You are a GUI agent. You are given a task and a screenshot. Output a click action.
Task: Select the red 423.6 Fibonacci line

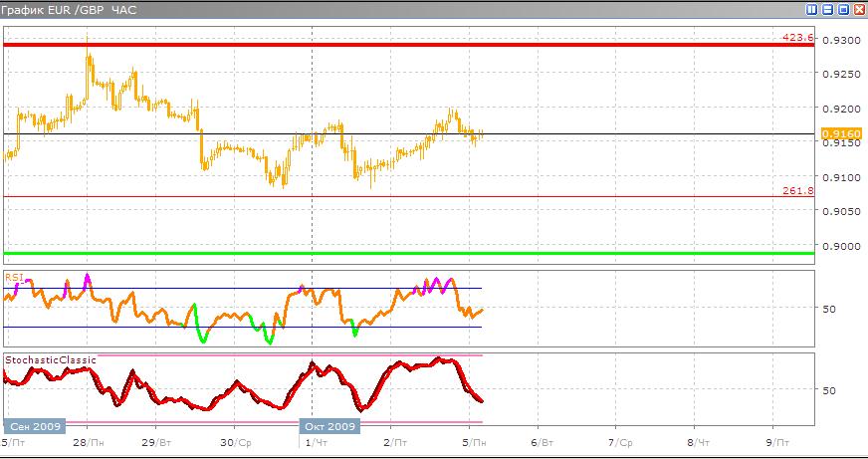click(x=398, y=45)
